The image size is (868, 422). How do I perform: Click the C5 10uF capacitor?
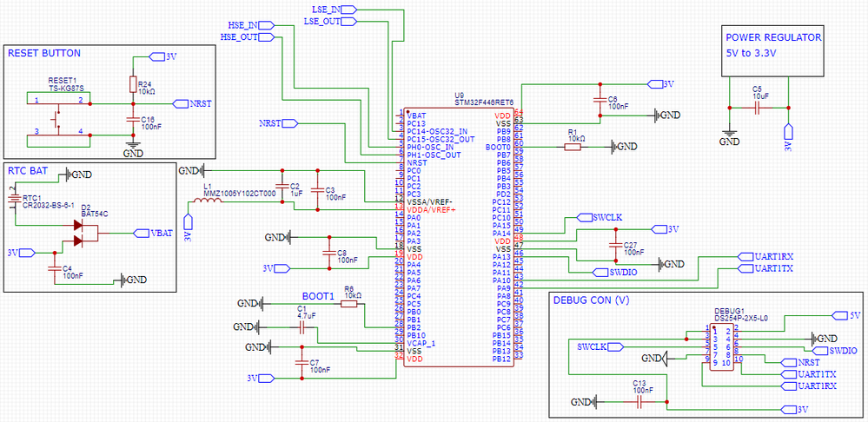pyautogui.click(x=759, y=108)
